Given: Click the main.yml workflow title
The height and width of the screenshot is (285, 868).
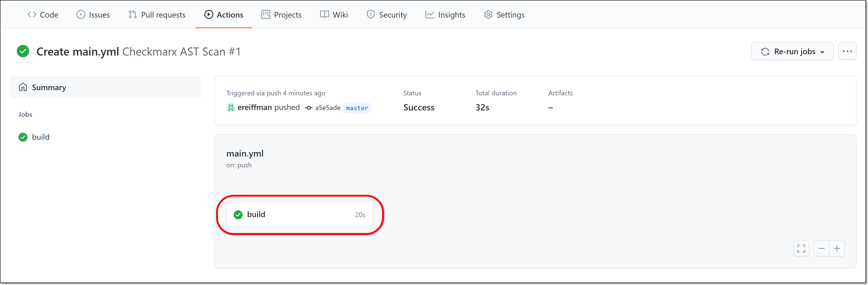Looking at the screenshot, I should (245, 153).
